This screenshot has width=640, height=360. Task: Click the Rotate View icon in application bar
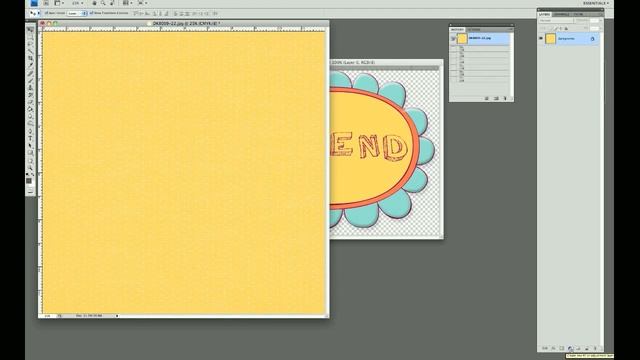tap(112, 3)
